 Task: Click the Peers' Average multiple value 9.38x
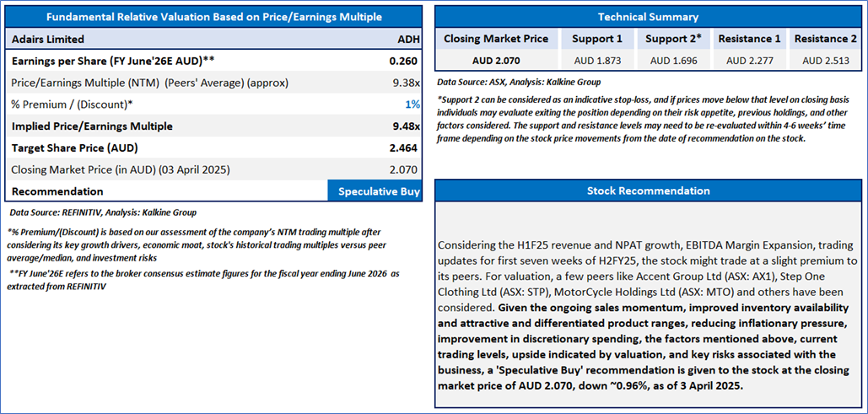tap(404, 83)
